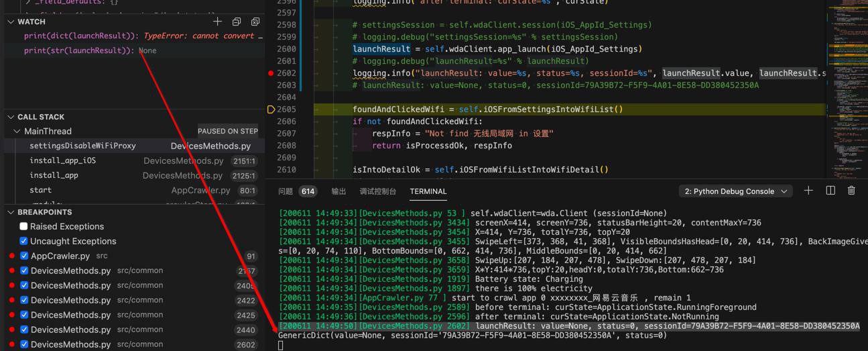Collapse all watch expressions
Viewport: 868px width, 351px height.
236,21
